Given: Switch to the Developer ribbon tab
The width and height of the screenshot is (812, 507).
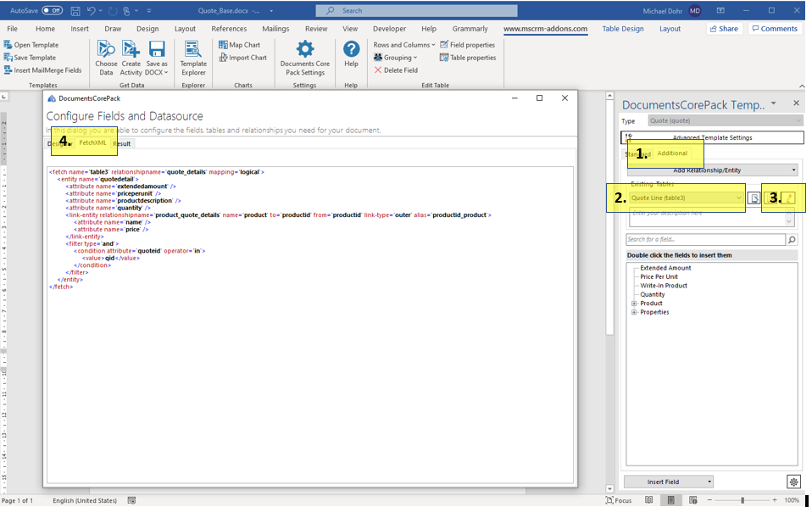Looking at the screenshot, I should [389, 29].
